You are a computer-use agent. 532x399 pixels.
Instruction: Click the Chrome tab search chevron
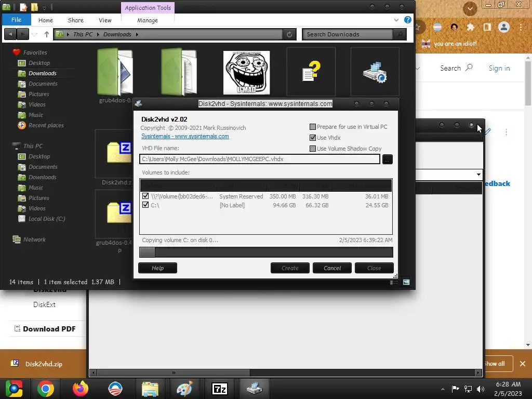pos(470,8)
